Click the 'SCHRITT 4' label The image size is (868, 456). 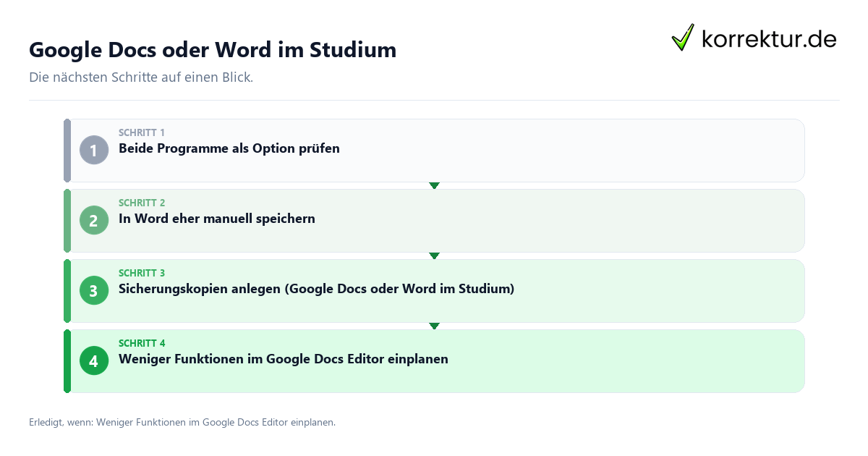coord(142,343)
